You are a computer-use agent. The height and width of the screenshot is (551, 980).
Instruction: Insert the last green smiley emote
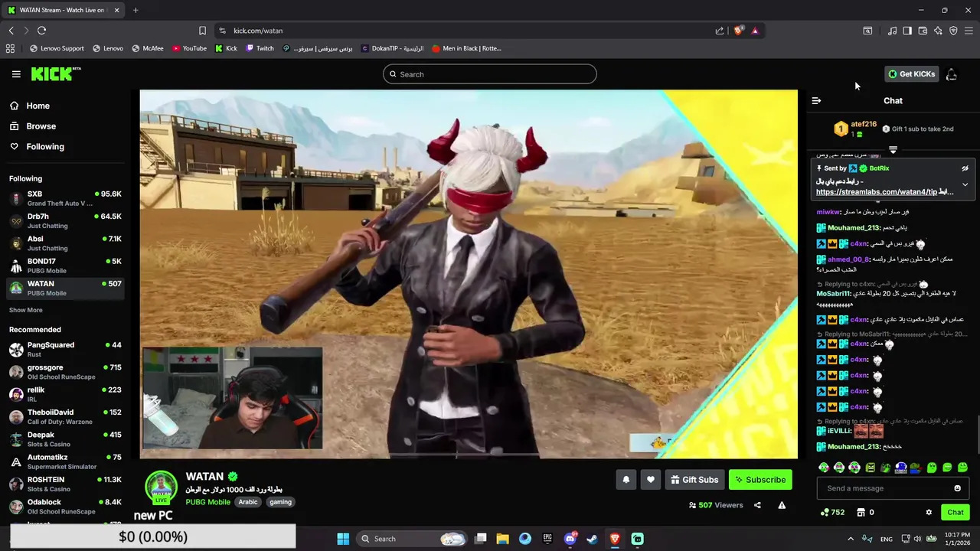pos(962,468)
